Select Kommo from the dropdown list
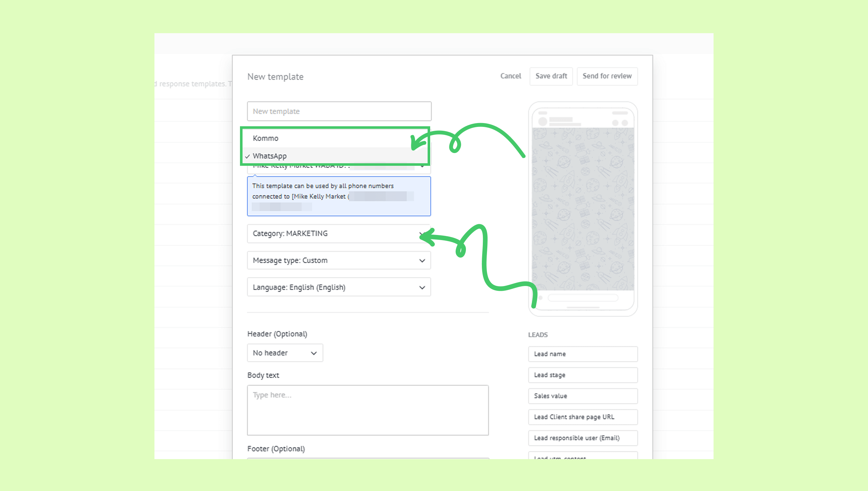The height and width of the screenshot is (491, 868). 335,138
